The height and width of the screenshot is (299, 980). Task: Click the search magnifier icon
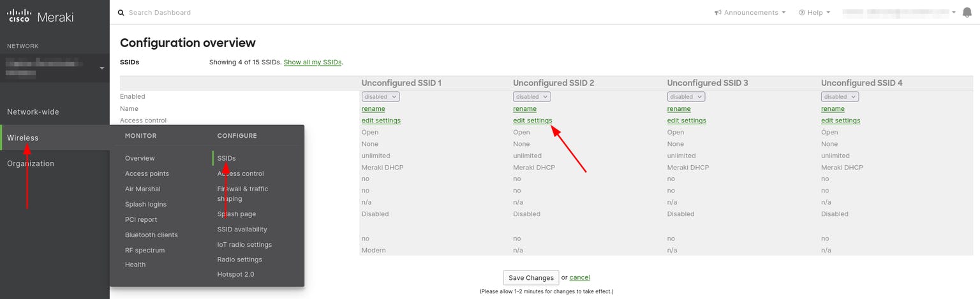pyautogui.click(x=121, y=13)
